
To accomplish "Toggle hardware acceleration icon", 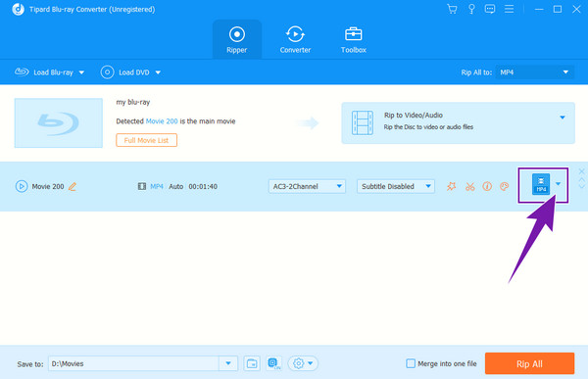I will coord(273,363).
